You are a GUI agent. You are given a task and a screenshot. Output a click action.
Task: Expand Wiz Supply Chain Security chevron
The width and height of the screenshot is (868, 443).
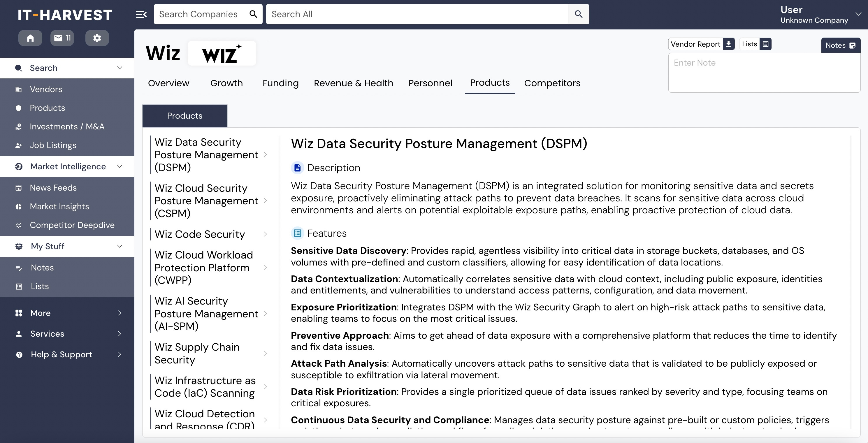coord(265,354)
